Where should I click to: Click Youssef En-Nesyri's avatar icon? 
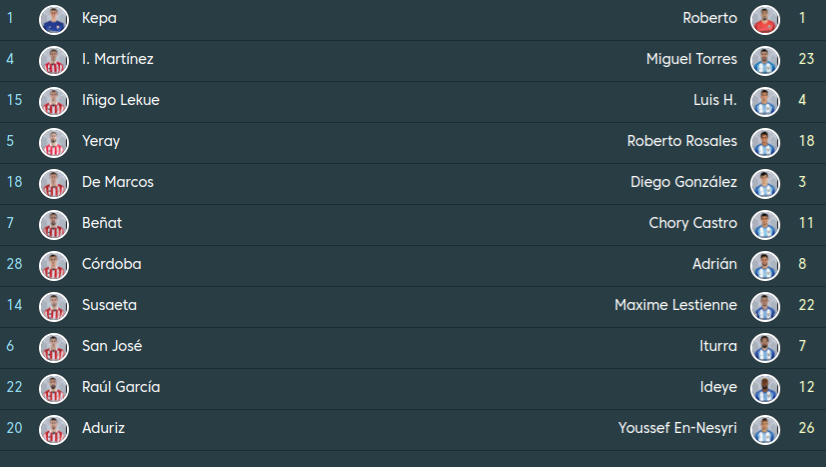pyautogui.click(x=765, y=429)
